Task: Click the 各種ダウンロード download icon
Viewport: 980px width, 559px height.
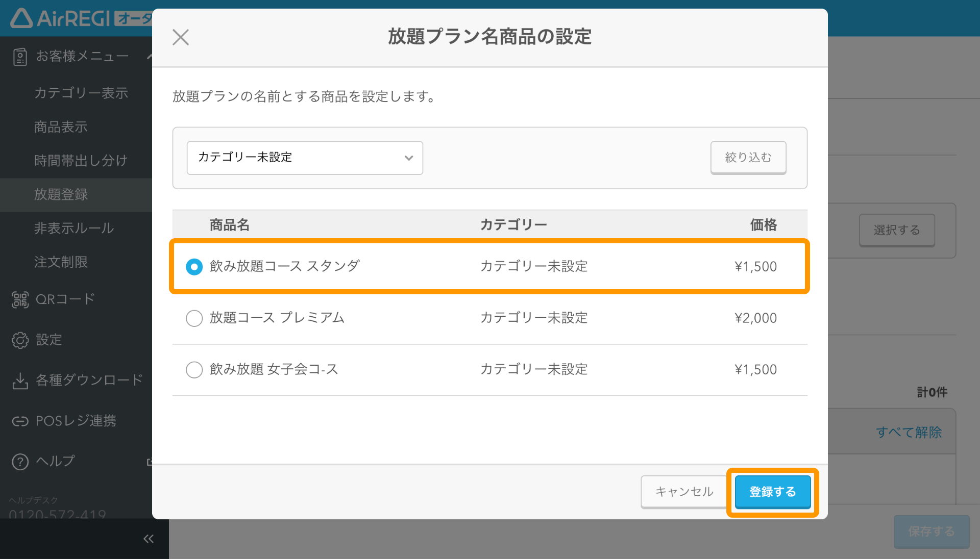Action: (20, 380)
